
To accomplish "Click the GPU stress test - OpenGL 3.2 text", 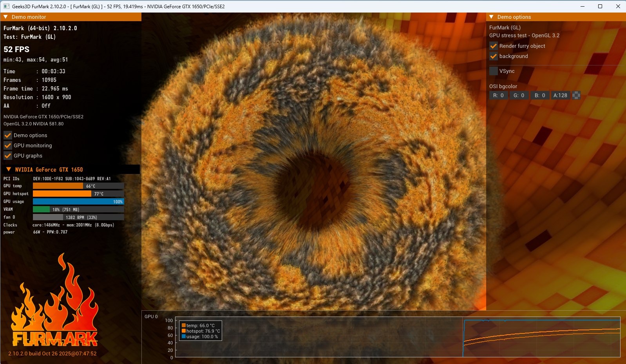I will point(524,35).
